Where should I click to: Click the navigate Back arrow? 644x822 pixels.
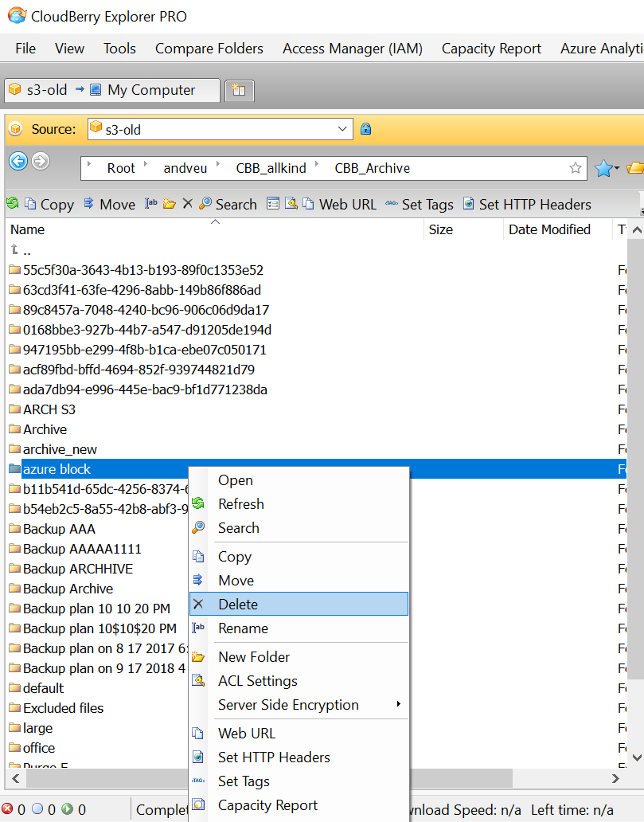[18, 161]
